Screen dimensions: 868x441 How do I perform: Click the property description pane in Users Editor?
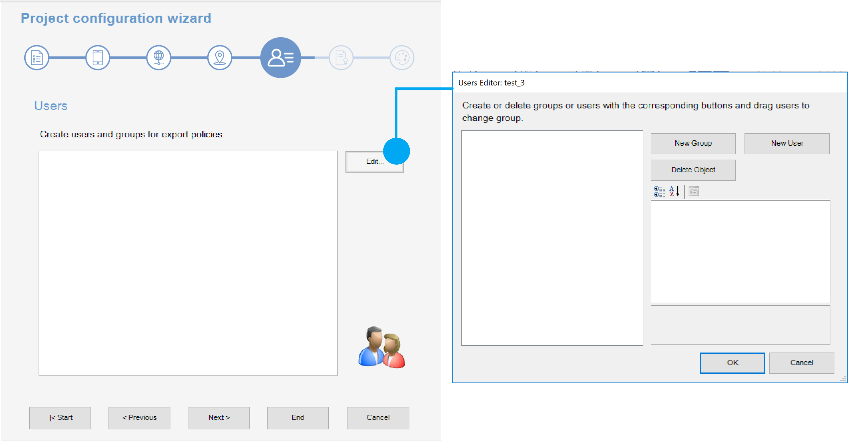click(x=740, y=325)
